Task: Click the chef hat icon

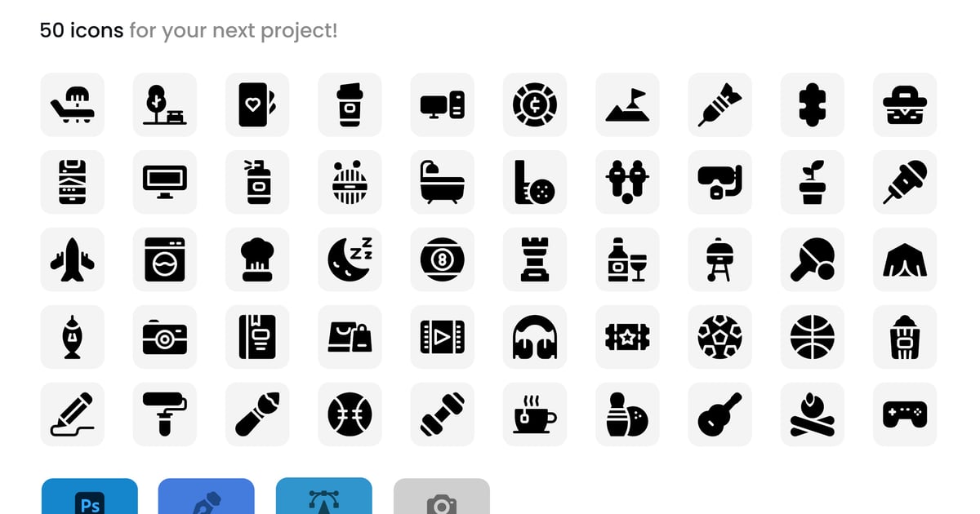Action: pos(257,259)
